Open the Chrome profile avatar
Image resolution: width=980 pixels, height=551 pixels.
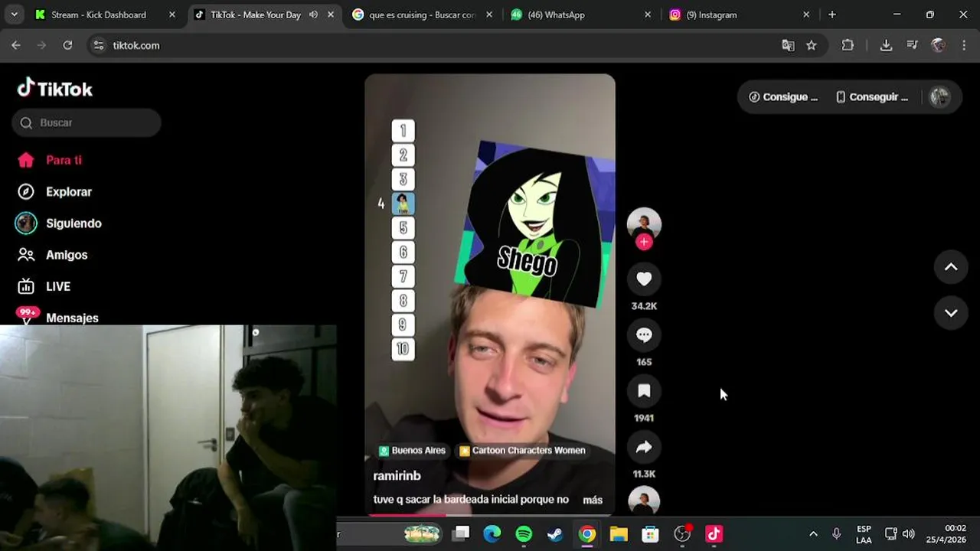point(938,45)
